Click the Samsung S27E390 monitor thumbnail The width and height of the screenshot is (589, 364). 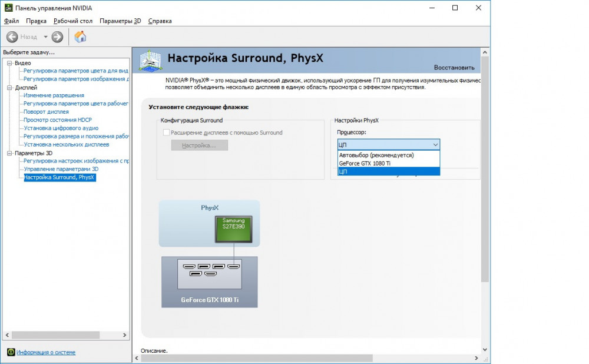pos(233,230)
